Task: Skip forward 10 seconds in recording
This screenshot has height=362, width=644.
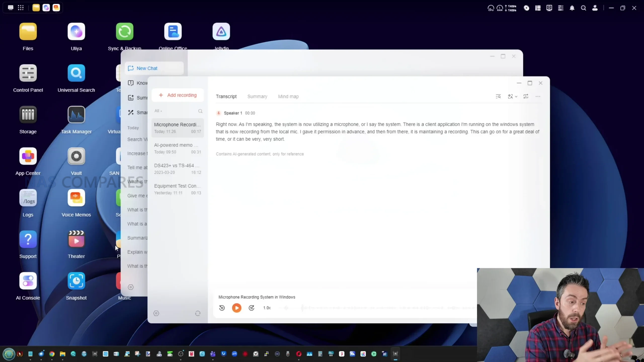Action: (x=251, y=308)
